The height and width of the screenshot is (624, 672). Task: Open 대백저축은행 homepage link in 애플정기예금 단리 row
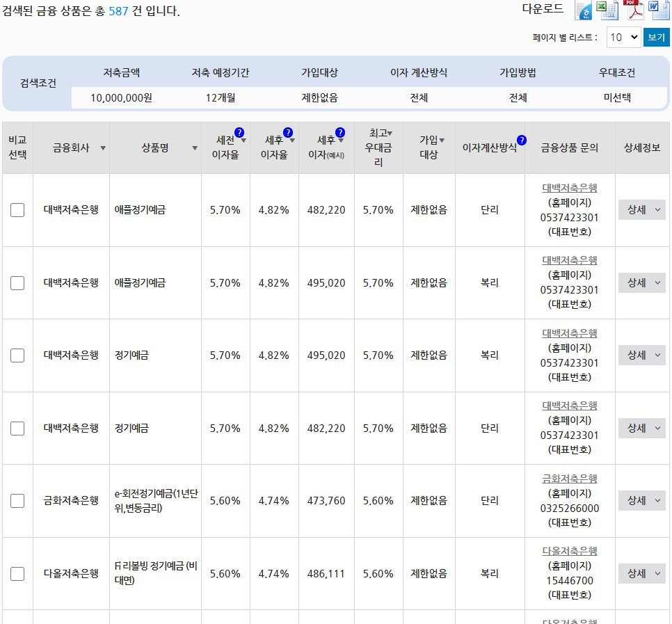pyautogui.click(x=569, y=188)
